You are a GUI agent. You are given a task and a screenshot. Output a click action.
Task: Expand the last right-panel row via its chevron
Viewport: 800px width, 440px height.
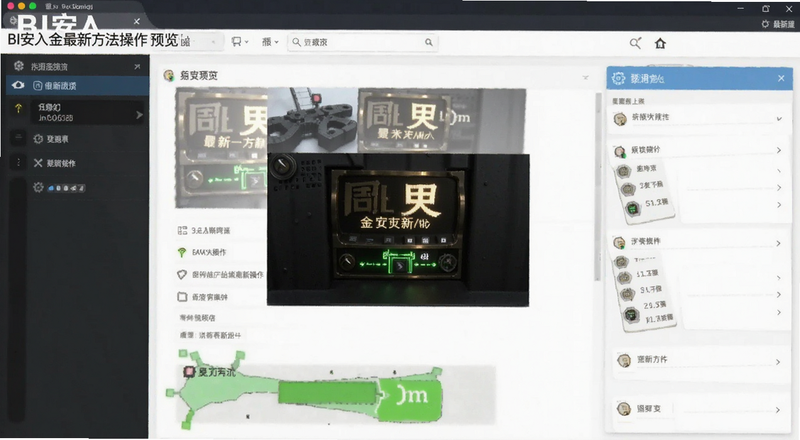click(777, 410)
